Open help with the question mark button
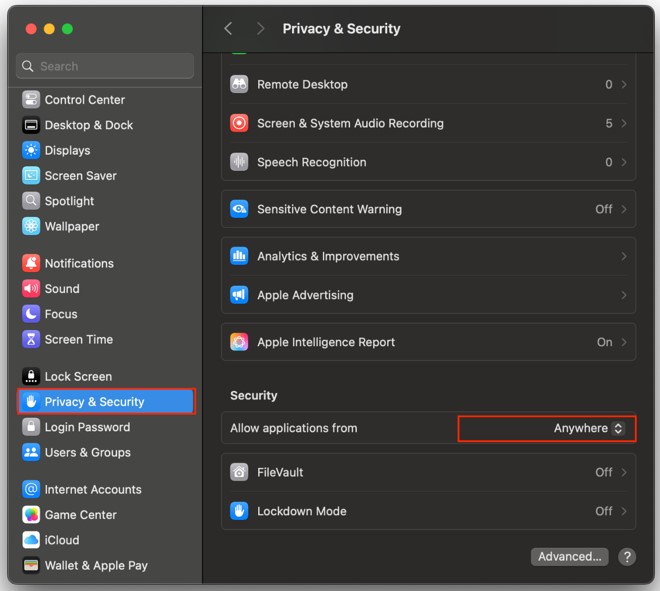This screenshot has height=591, width=660. pos(627,556)
